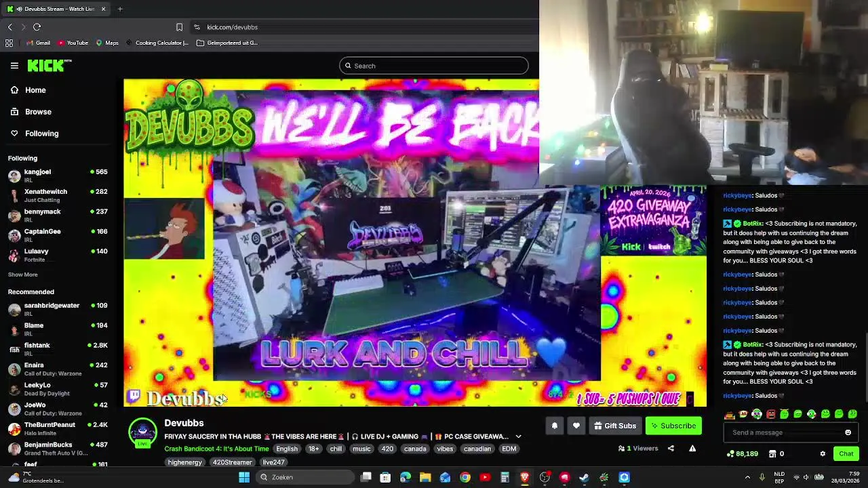Open the weather widget on taskbar
Image resolution: width=868 pixels, height=488 pixels.
tap(37, 477)
